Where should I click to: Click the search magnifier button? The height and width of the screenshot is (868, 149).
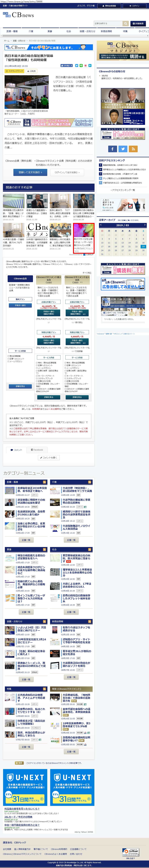pyautogui.click(x=126, y=24)
